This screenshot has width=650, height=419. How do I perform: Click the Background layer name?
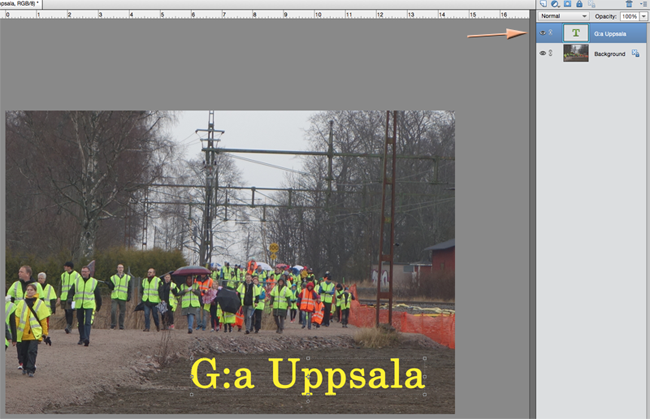tap(609, 54)
